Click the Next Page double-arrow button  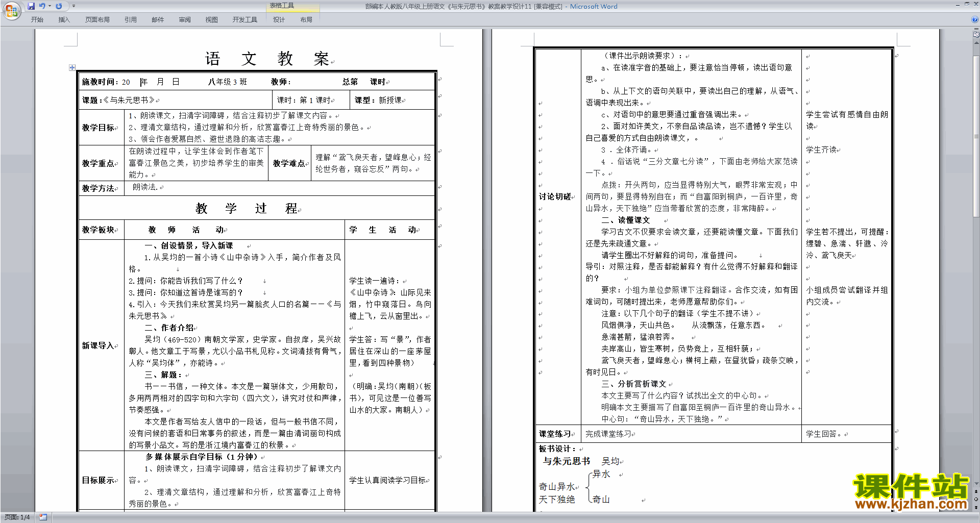[976, 507]
